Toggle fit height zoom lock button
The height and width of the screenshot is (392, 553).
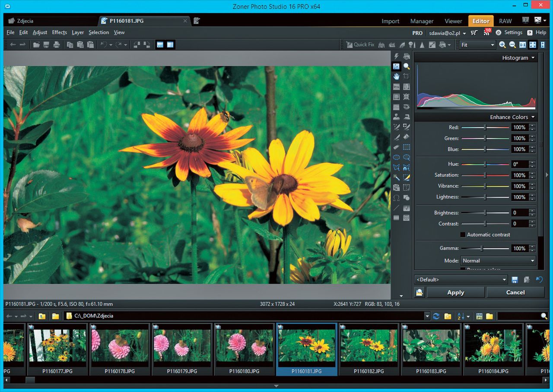click(543, 44)
